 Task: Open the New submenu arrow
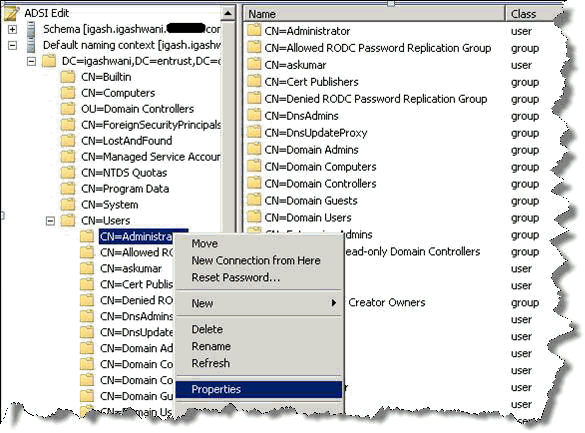click(334, 303)
